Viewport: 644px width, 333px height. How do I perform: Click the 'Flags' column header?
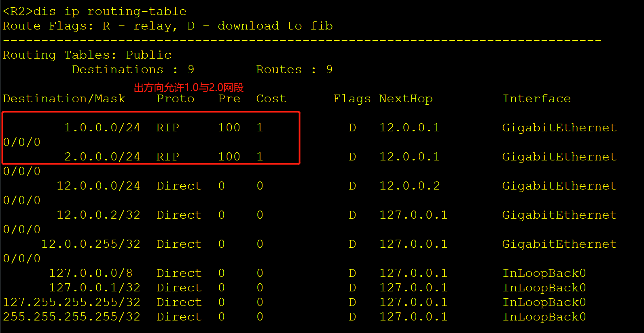[352, 99]
